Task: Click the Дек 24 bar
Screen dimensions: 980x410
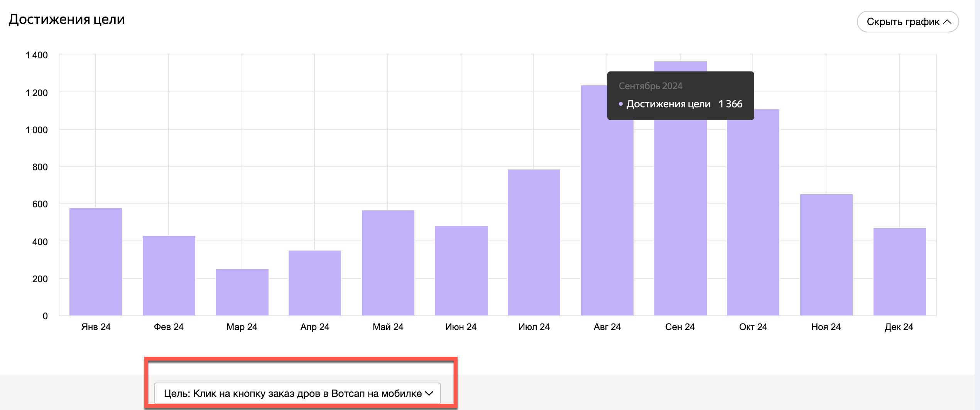Action: [x=900, y=272]
